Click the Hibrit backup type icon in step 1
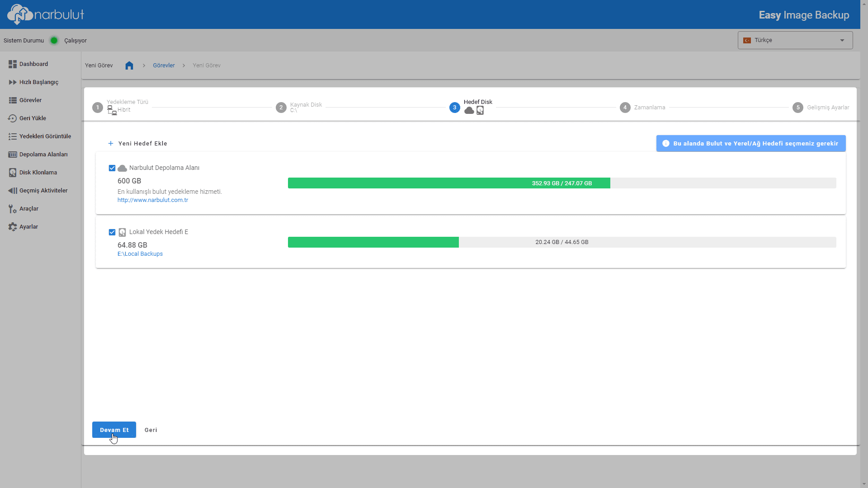868x488 pixels. [x=112, y=110]
